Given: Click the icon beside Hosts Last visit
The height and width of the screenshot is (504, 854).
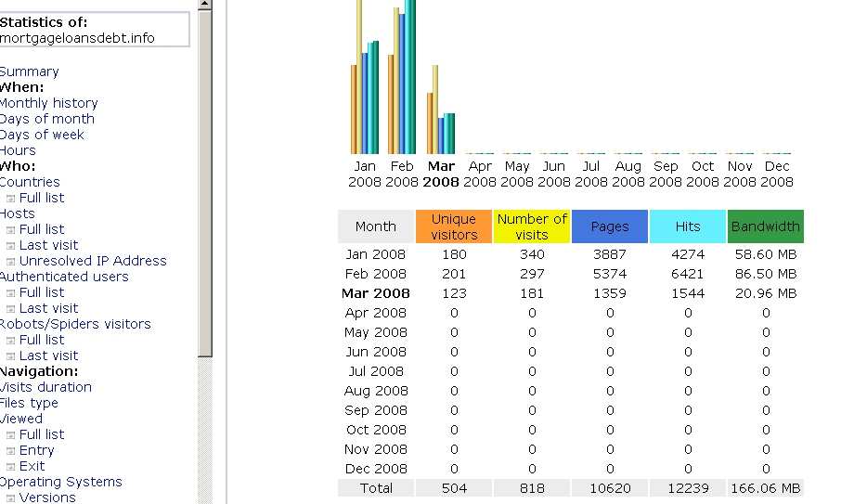Looking at the screenshot, I should (10, 246).
